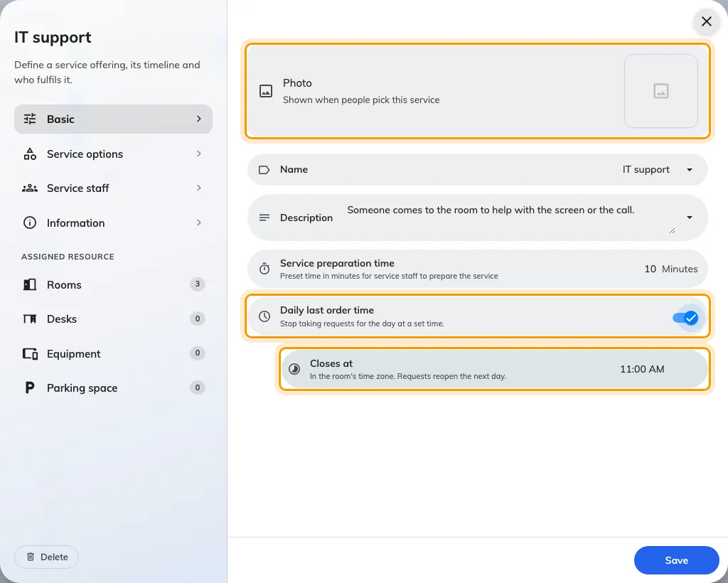Expand the Service options chevron
This screenshot has height=583, width=728.
199,154
